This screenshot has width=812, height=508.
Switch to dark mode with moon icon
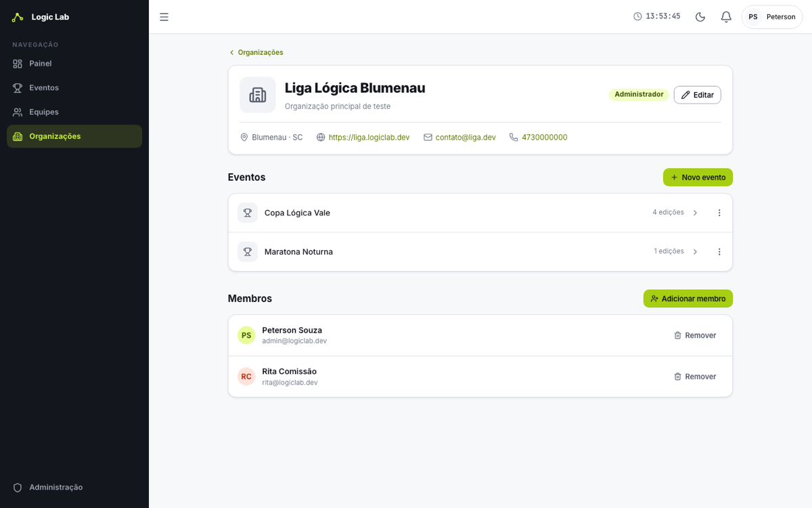click(700, 17)
